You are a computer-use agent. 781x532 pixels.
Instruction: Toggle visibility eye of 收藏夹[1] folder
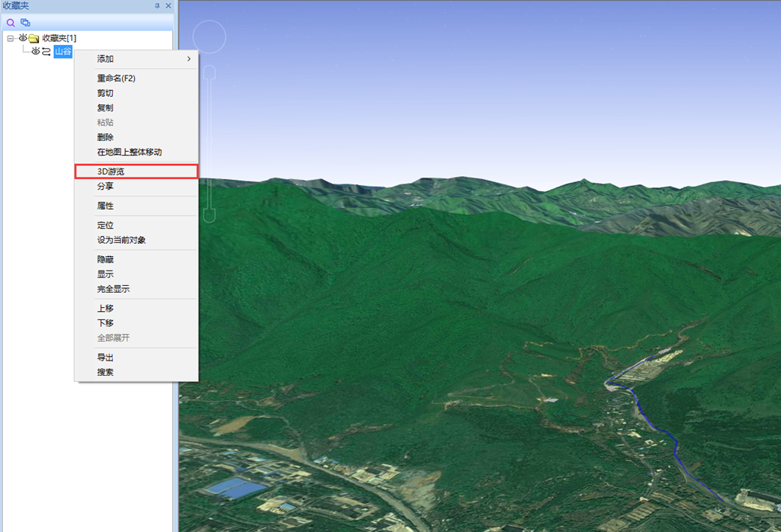[23, 38]
